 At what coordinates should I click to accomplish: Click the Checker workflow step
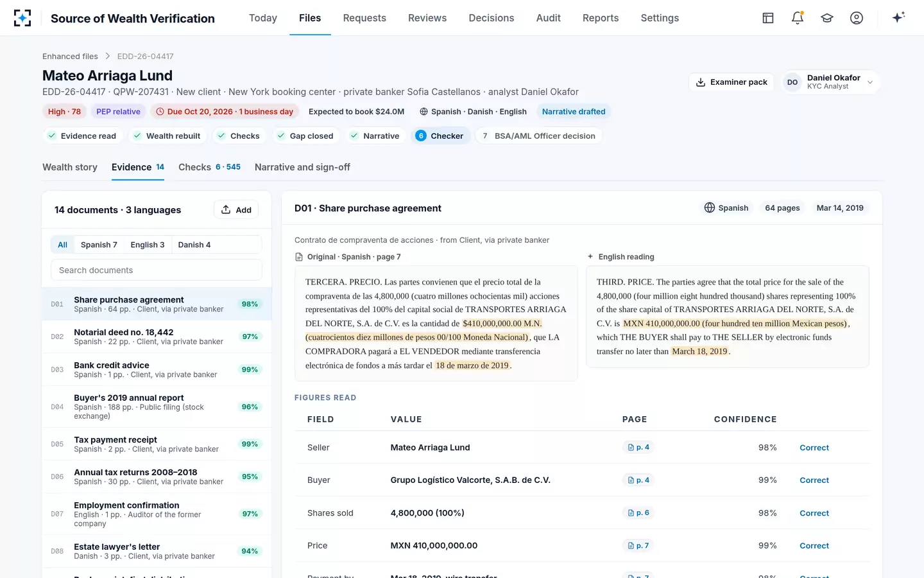440,136
